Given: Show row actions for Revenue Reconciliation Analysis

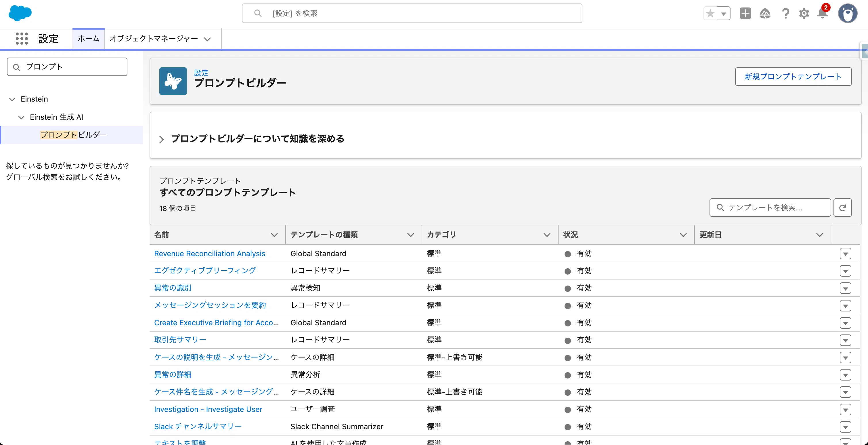Looking at the screenshot, I should [x=845, y=254].
